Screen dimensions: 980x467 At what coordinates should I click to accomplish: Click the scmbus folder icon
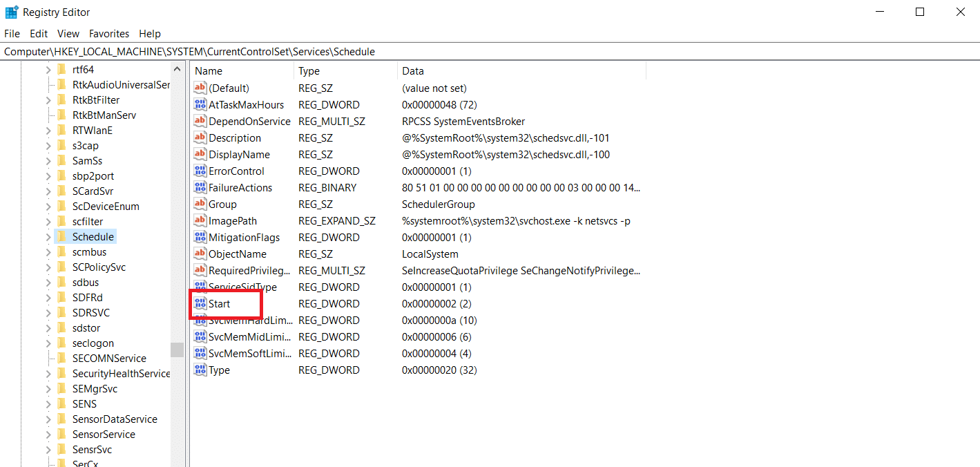coord(61,252)
